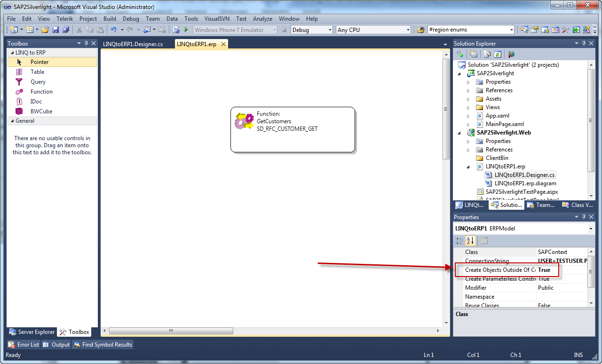Expand the Assets folder node

468,99
